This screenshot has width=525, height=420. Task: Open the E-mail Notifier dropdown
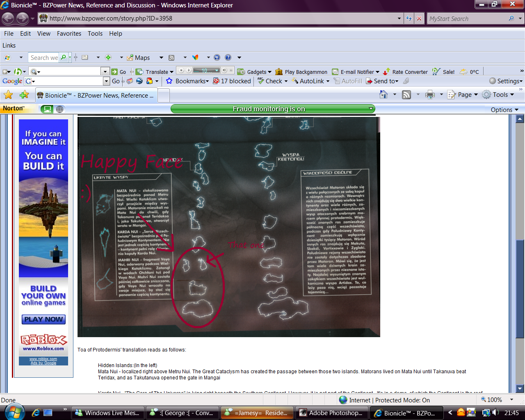(377, 72)
